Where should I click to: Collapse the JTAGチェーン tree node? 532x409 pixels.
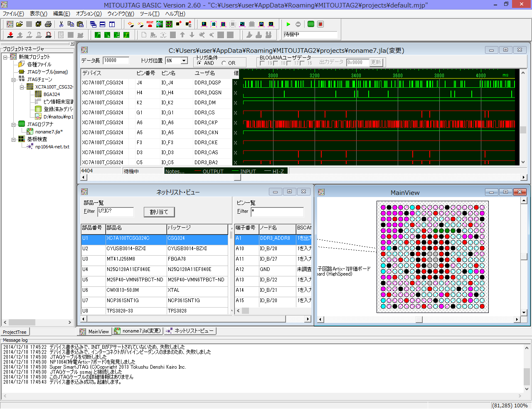(x=14, y=79)
